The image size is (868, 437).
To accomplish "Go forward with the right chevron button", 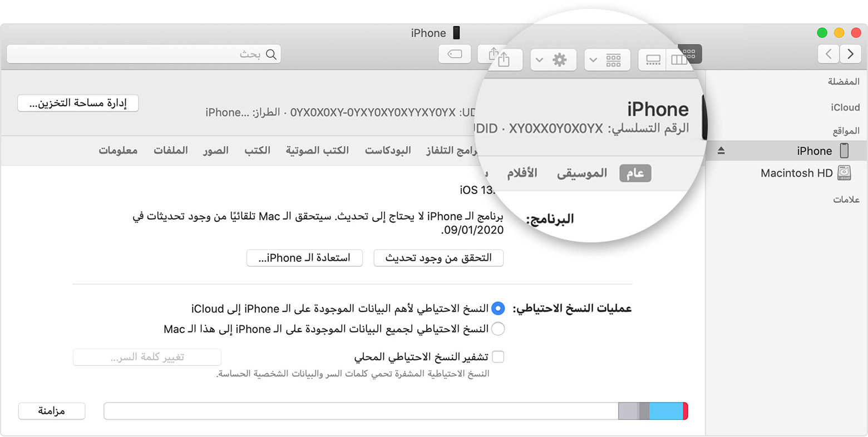I will click(x=850, y=54).
